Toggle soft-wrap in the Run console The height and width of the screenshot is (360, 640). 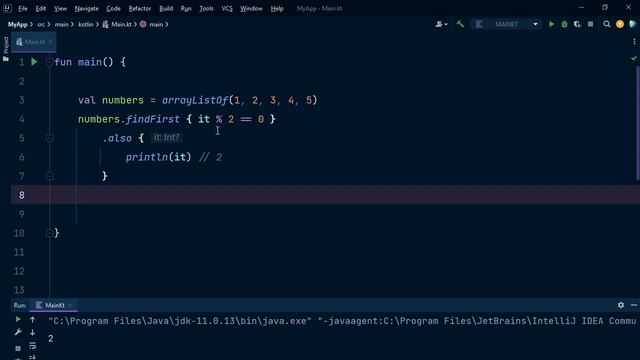pyautogui.click(x=32, y=346)
